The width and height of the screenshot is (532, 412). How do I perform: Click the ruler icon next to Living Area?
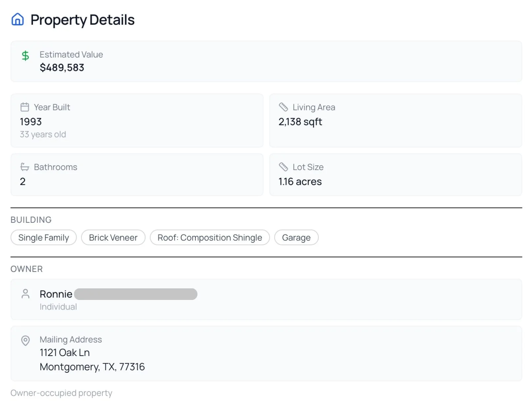pyautogui.click(x=283, y=107)
